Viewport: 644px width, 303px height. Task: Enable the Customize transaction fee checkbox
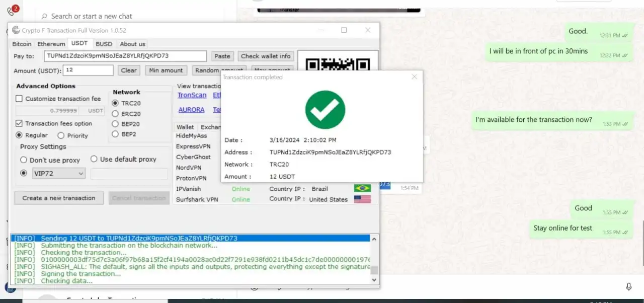coord(20,99)
